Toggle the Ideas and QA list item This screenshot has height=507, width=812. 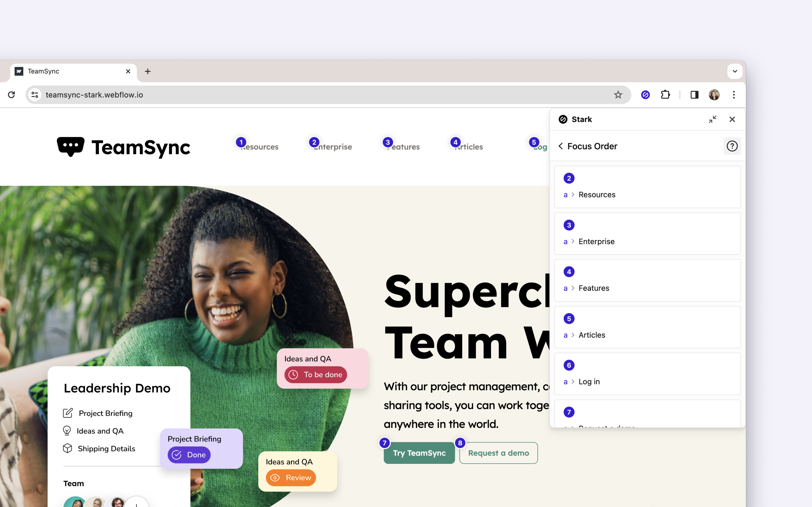(100, 430)
